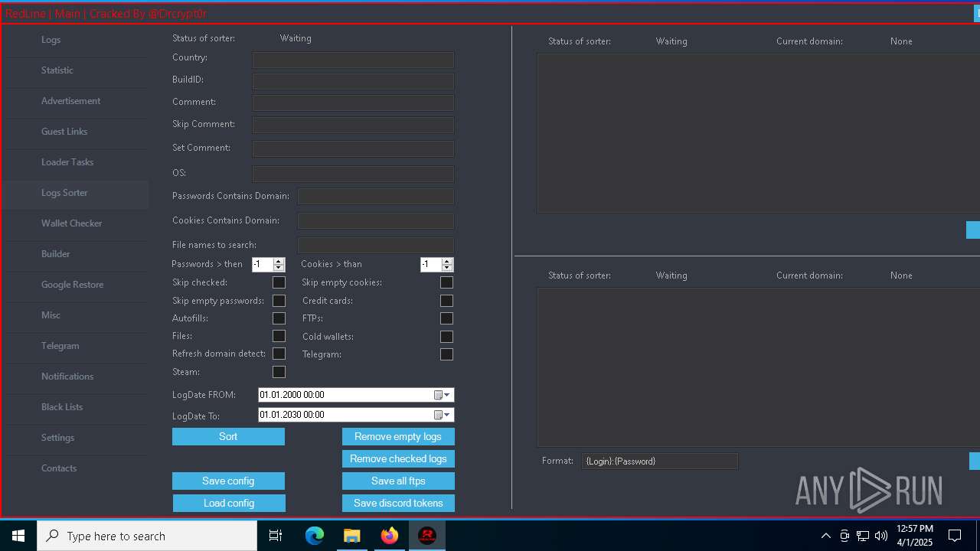Open the Logs sidebar tab

click(x=75, y=40)
